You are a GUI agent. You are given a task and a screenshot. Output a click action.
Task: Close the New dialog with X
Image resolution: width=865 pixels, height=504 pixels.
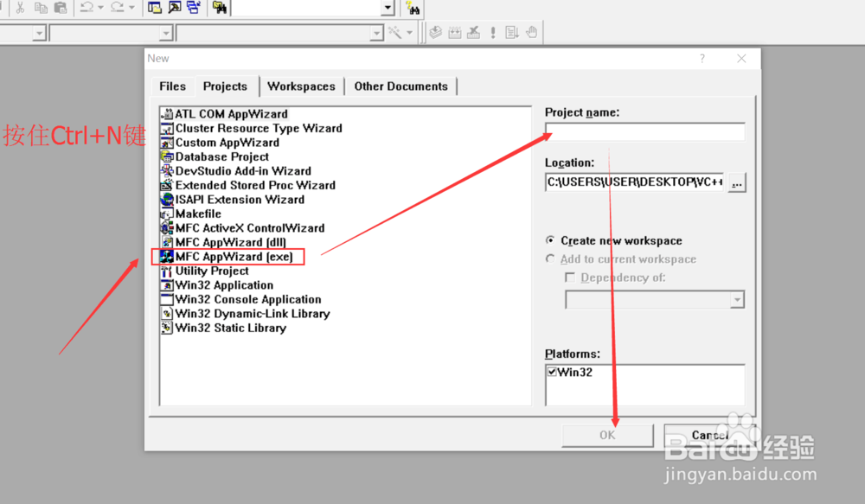pyautogui.click(x=741, y=59)
